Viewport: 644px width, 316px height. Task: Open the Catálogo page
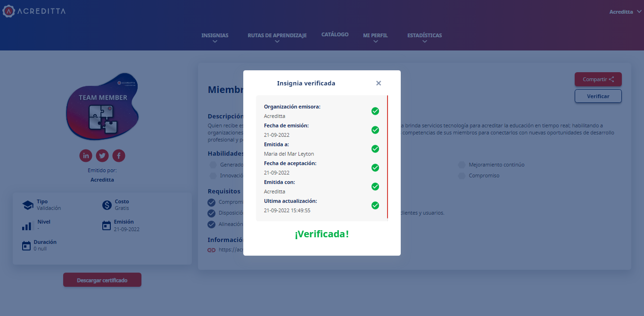(x=335, y=34)
